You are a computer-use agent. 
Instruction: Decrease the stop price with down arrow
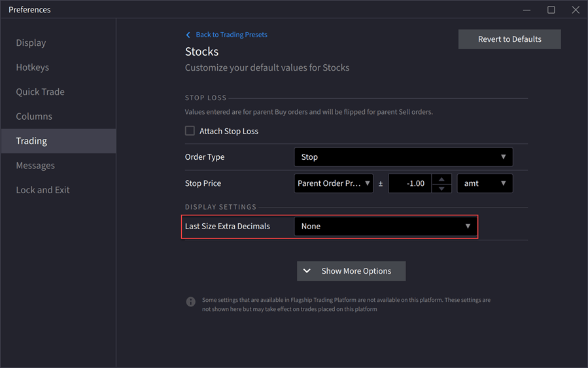pyautogui.click(x=441, y=189)
